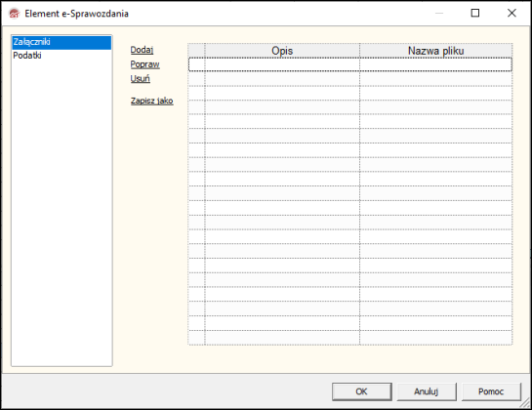The height and width of the screenshot is (410, 532).
Task: Click the application icon in the title bar
Action: [x=15, y=14]
